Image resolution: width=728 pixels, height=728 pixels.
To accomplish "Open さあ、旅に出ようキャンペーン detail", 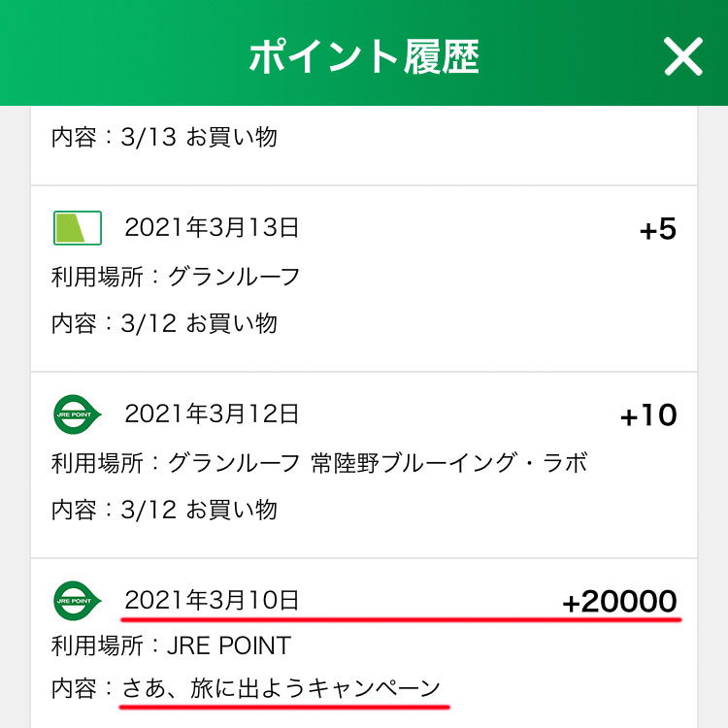I will 281,688.
